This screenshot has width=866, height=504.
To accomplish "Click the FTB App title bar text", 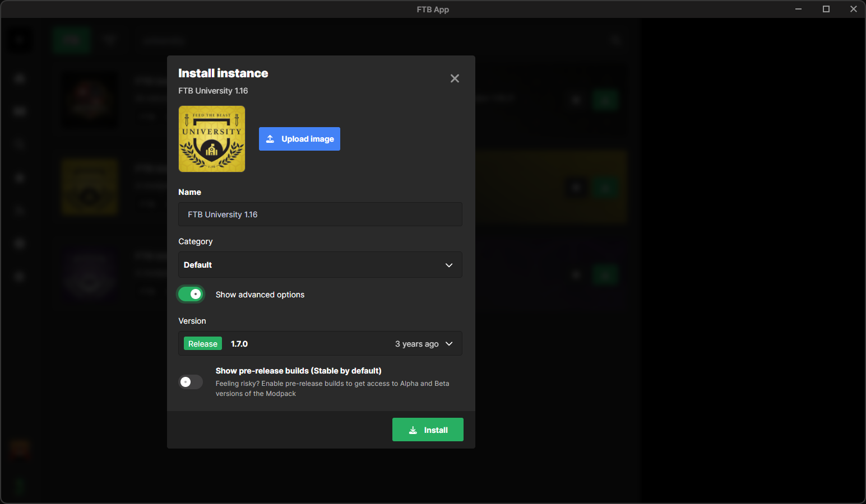I will pyautogui.click(x=433, y=10).
